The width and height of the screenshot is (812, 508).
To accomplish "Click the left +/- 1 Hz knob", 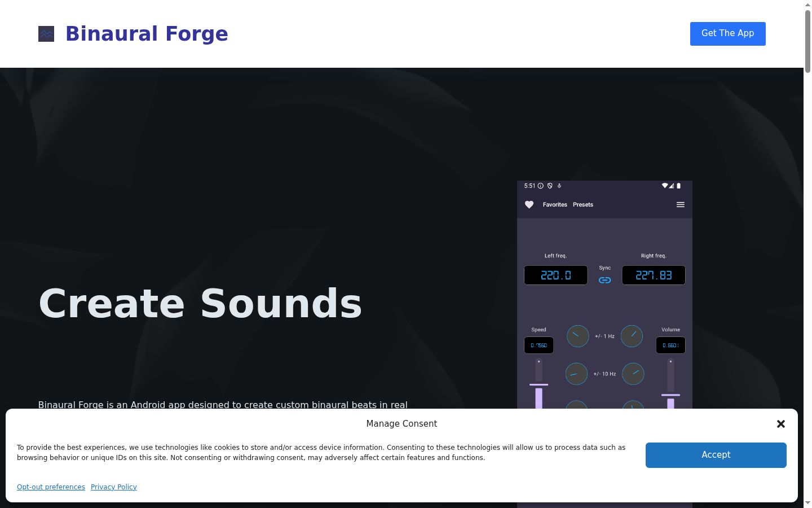I will click(x=577, y=336).
